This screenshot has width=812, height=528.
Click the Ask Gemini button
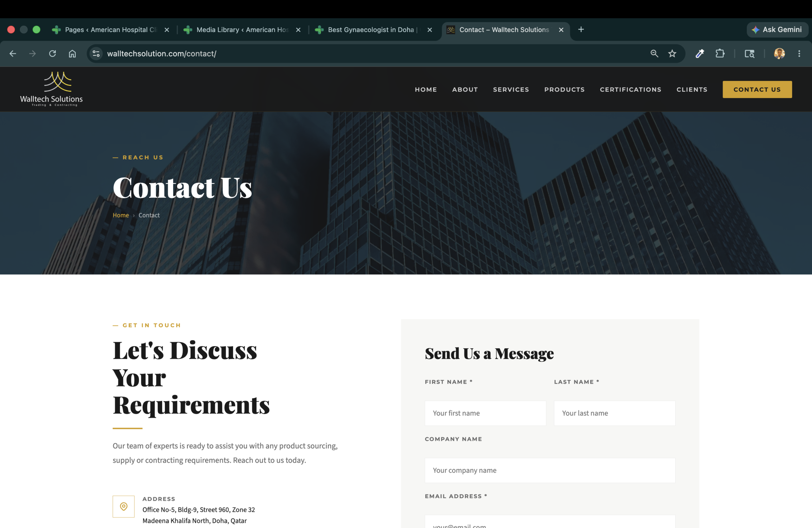(x=777, y=30)
